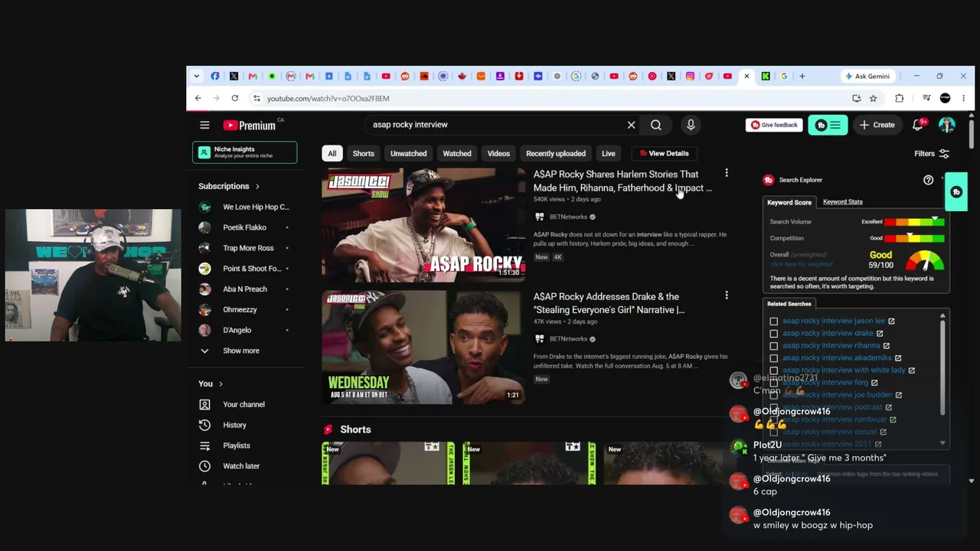This screenshot has height=551, width=980.
Task: Select the Unwatched filter chip
Action: [x=409, y=153]
